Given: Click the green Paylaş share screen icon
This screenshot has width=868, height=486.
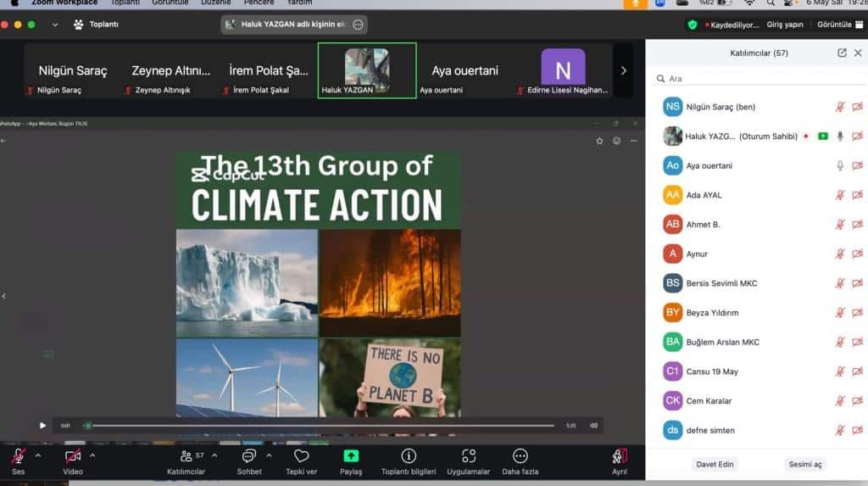Looking at the screenshot, I should (351, 456).
